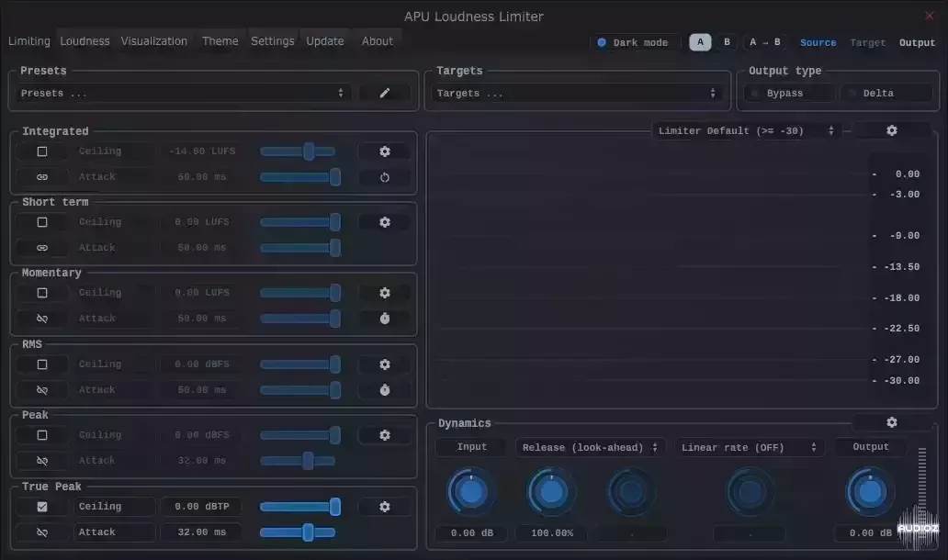Open the Loudness menu
The width and height of the screenshot is (948, 560).
coord(85,41)
